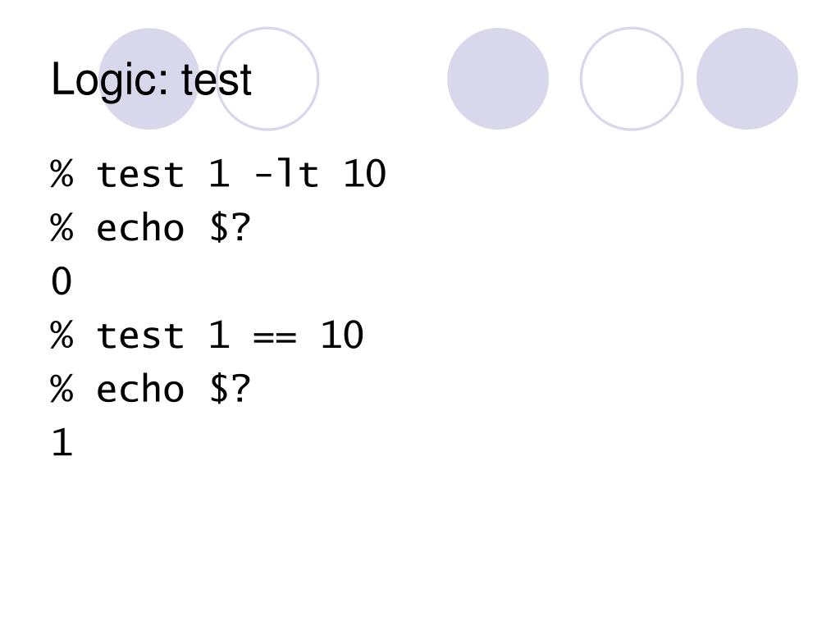Click the first 'echo $?' command line
The height and width of the screenshot is (630, 840).
(151, 228)
